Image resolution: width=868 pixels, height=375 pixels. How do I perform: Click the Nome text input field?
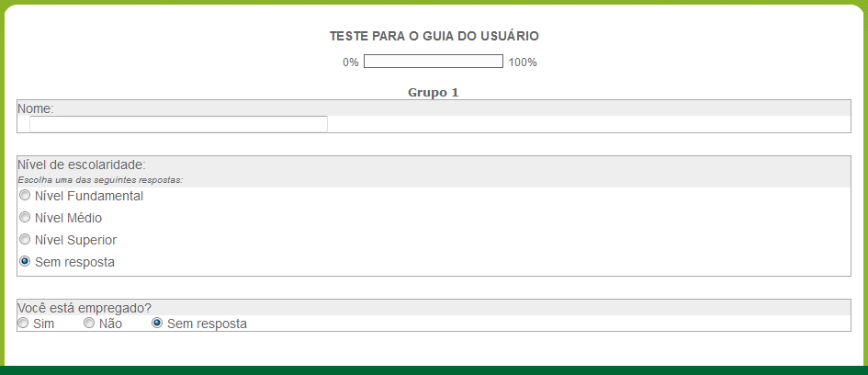point(178,124)
